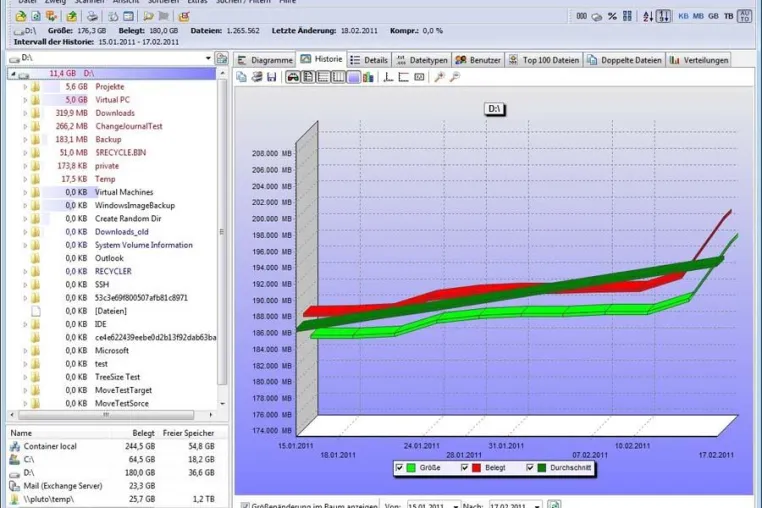Click the sort alphabetically A-Z icon
This screenshot has width=762, height=508.
648,16
